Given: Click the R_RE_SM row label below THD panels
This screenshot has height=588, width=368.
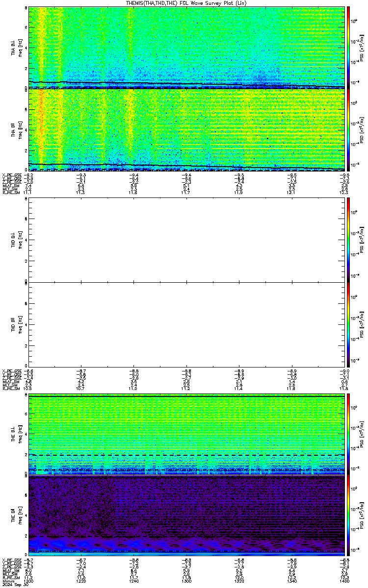Looking at the screenshot, I should pos(11,389).
